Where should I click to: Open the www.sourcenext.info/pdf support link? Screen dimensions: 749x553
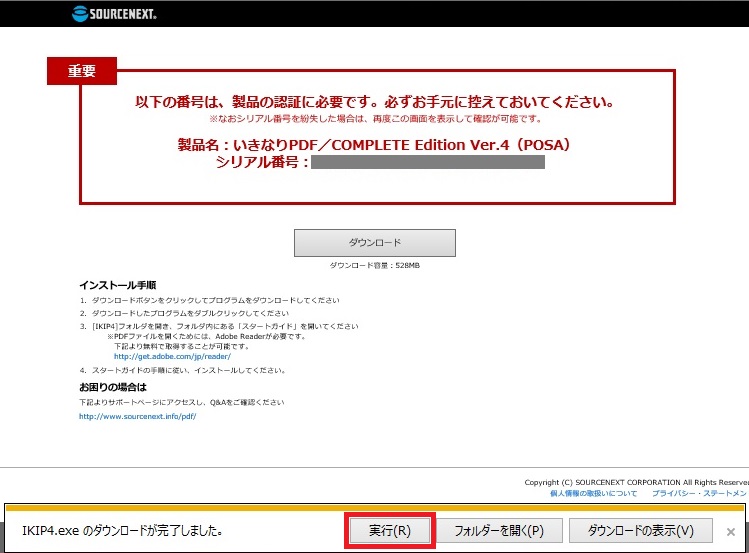click(138, 416)
